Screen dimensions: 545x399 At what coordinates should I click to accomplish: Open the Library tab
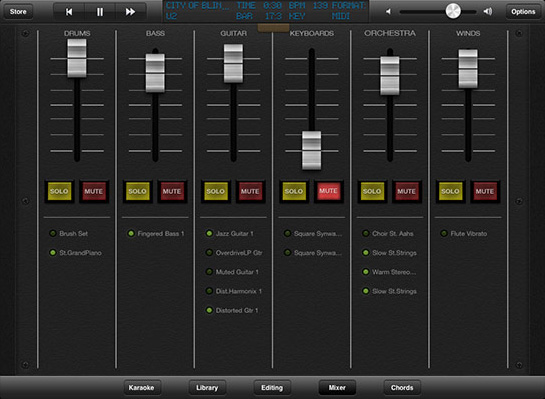207,388
